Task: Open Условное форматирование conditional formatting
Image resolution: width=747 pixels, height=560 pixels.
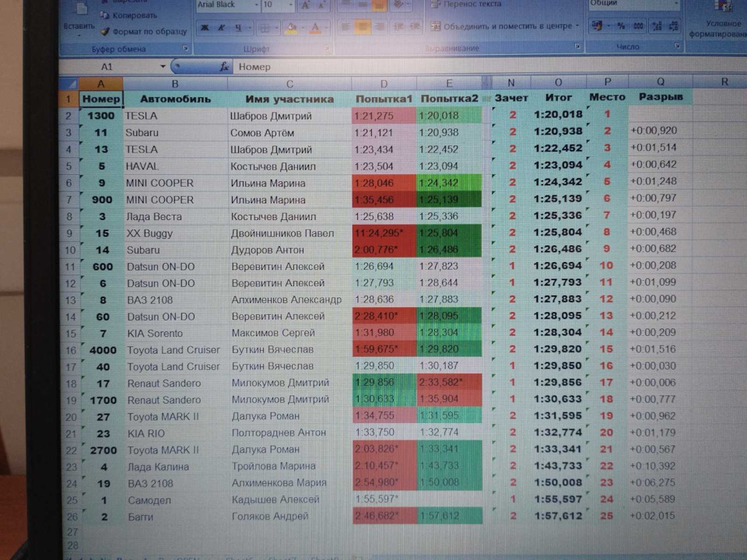Action: [x=718, y=19]
